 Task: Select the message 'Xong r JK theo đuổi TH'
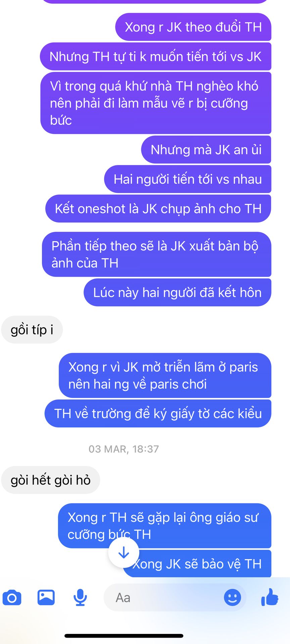coord(193,27)
